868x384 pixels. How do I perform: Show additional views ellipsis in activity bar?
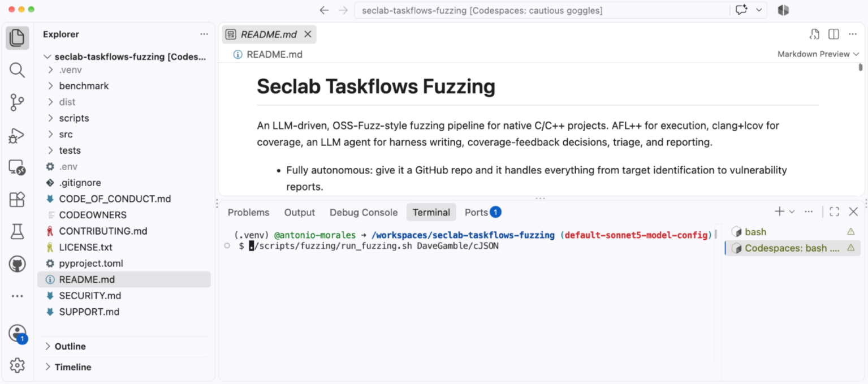(x=18, y=296)
